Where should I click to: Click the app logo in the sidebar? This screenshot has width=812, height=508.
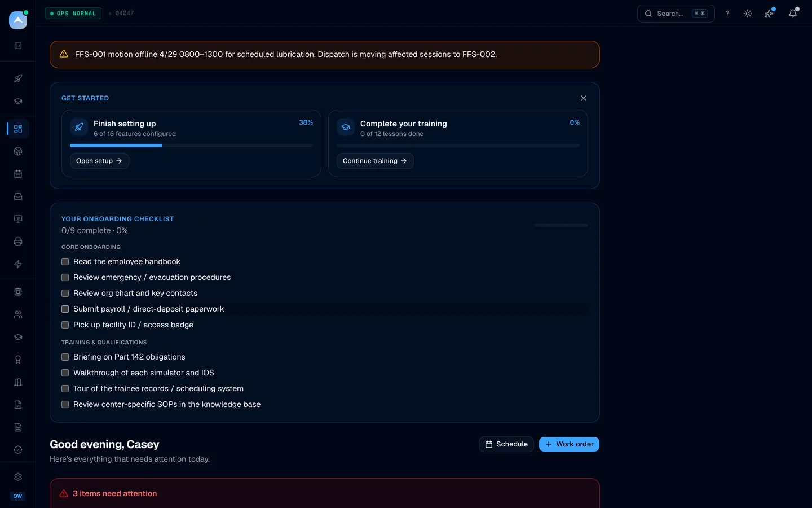point(18,20)
